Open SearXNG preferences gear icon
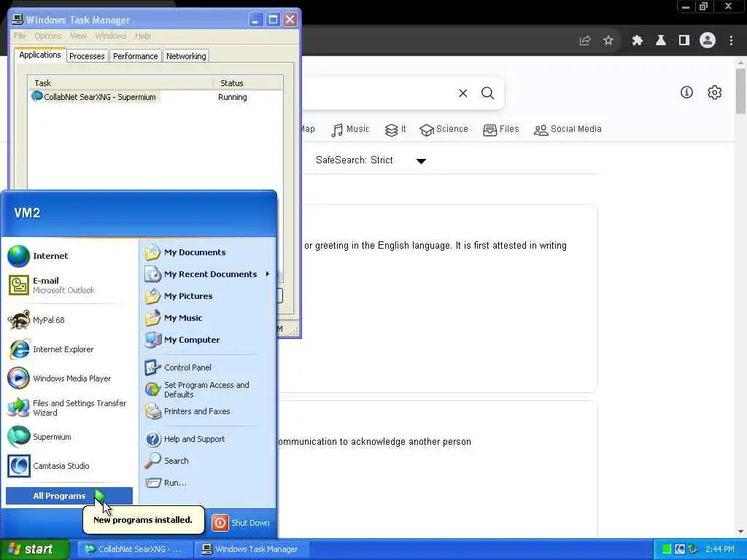Viewport: 747px width, 560px height. [x=715, y=93]
